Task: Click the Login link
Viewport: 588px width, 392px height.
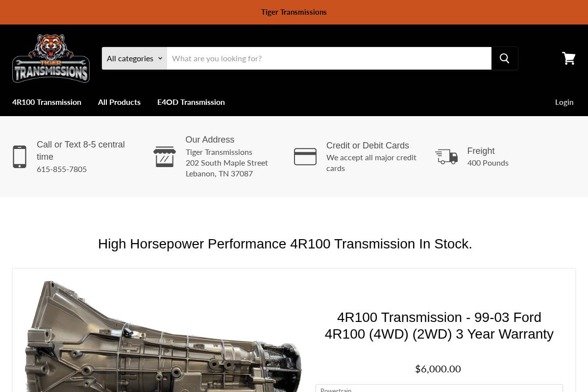Action: tap(564, 101)
